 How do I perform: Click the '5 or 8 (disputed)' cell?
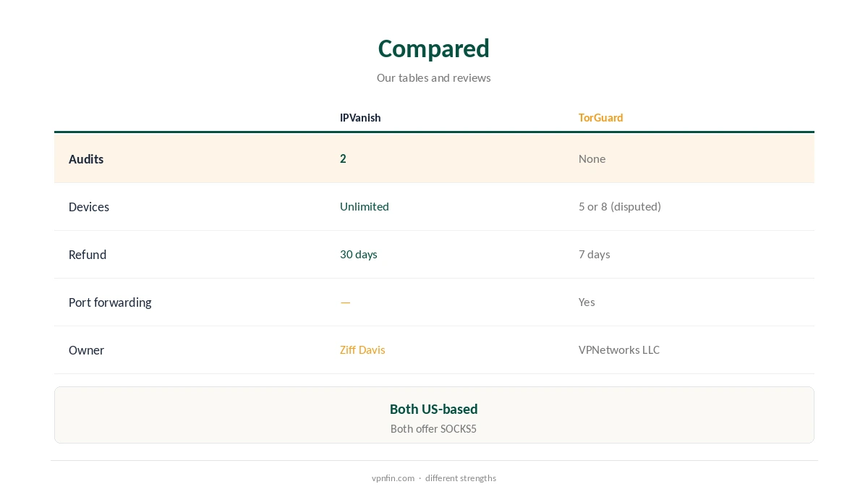coord(620,206)
